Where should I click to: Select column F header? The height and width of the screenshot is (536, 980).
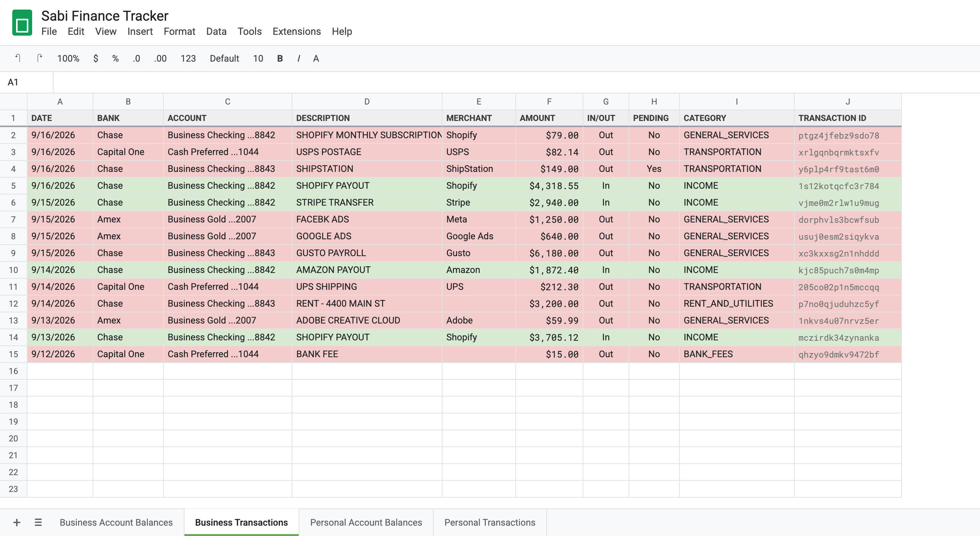(549, 101)
